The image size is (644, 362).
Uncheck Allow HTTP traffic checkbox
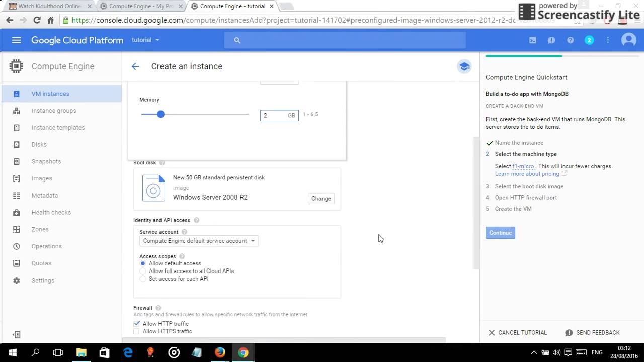[x=137, y=324]
